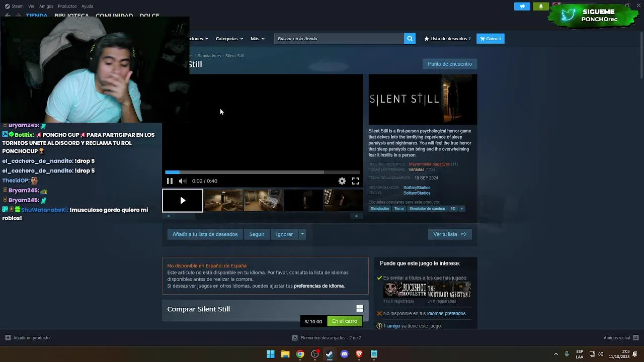Click Simuladores breadcrumb

click(x=209, y=56)
